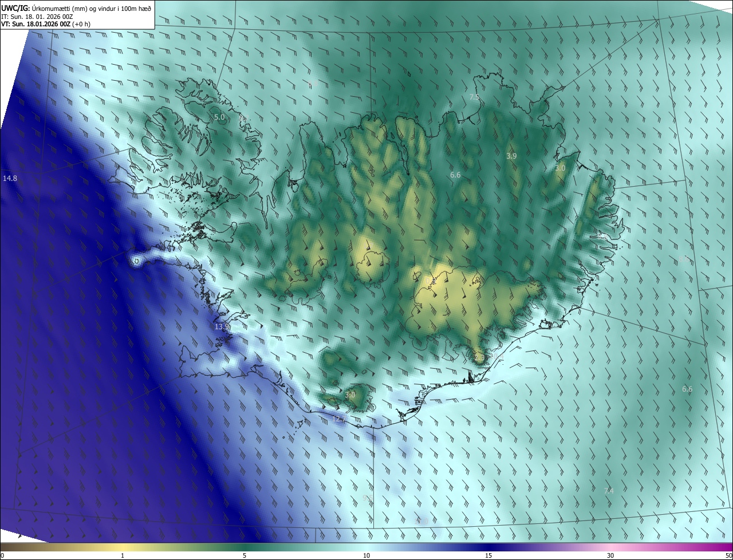733x560 pixels.
Task: Click the 1 label on the color scale
Action: pos(123,556)
